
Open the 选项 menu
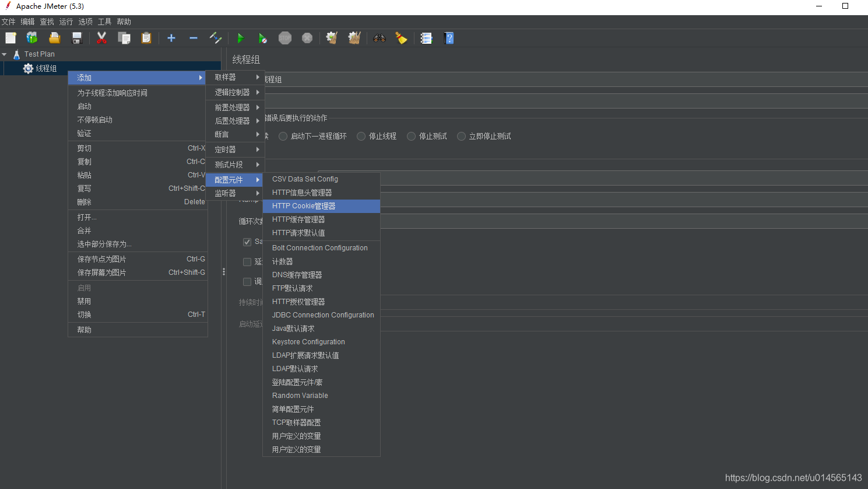click(85, 22)
